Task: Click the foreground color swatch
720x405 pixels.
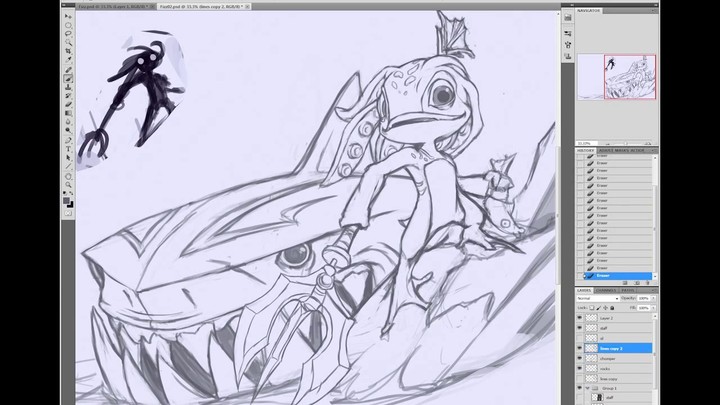Action: pyautogui.click(x=67, y=201)
